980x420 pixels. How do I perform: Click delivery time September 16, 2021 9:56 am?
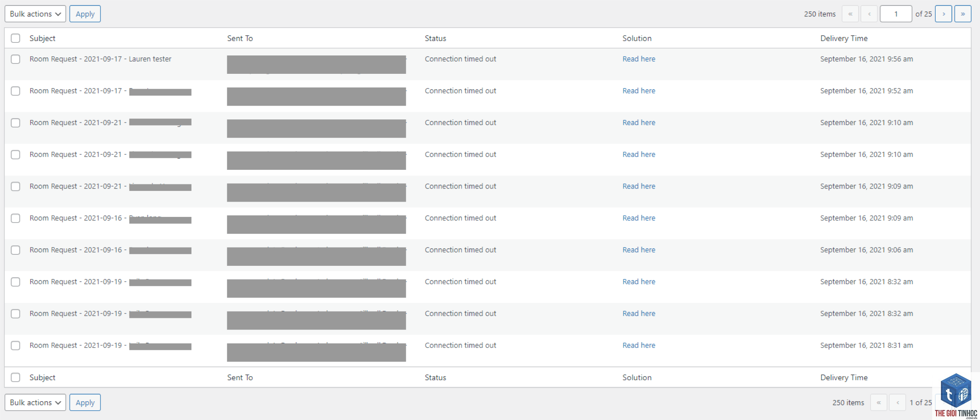(x=866, y=59)
